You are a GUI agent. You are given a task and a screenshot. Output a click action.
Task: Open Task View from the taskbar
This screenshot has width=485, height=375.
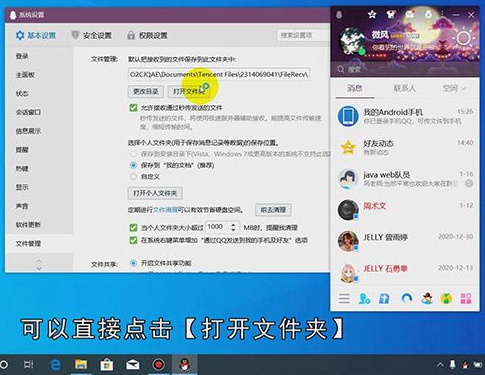29,365
